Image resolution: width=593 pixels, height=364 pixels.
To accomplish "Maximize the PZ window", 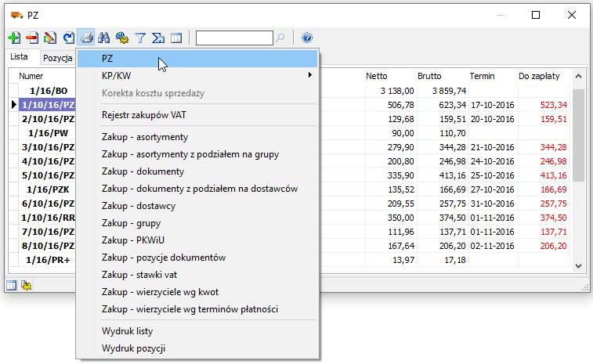I will tap(536, 15).
